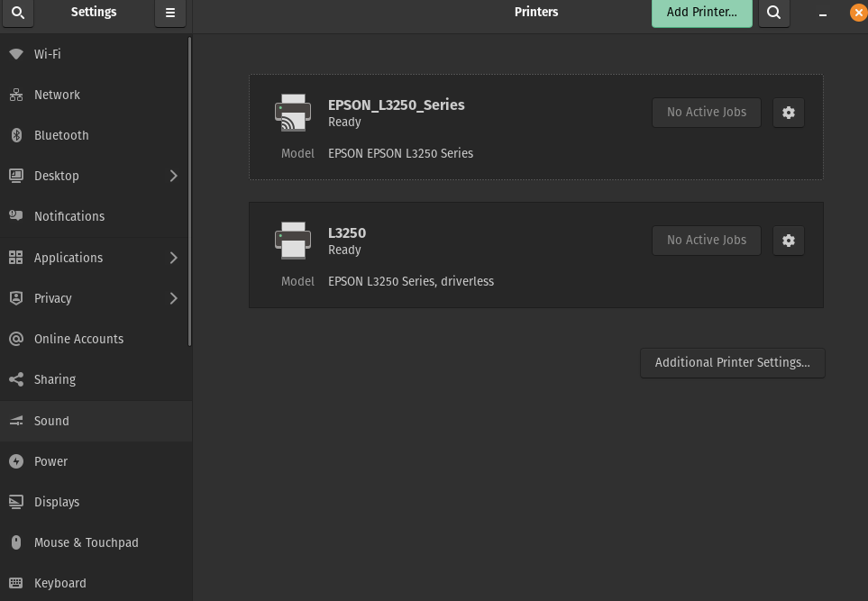Close the Settings window

coord(859,13)
